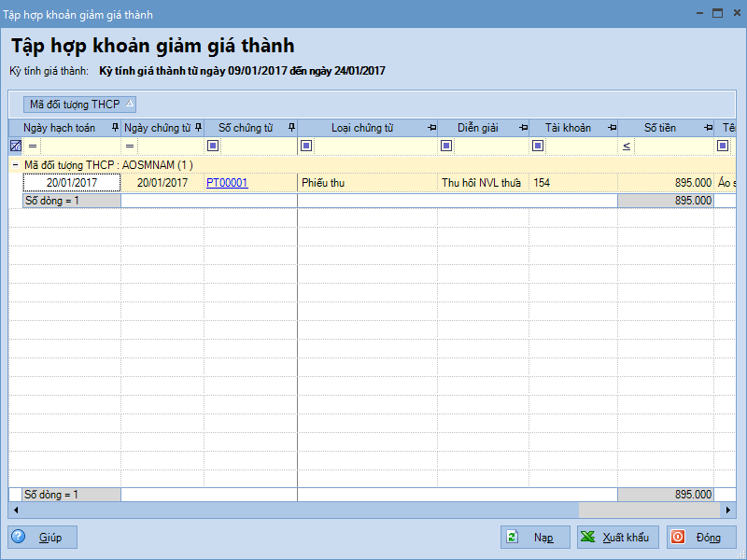This screenshot has height=560, width=747.
Task: Click the pin icon on Tài khoản column
Action: coord(612,128)
